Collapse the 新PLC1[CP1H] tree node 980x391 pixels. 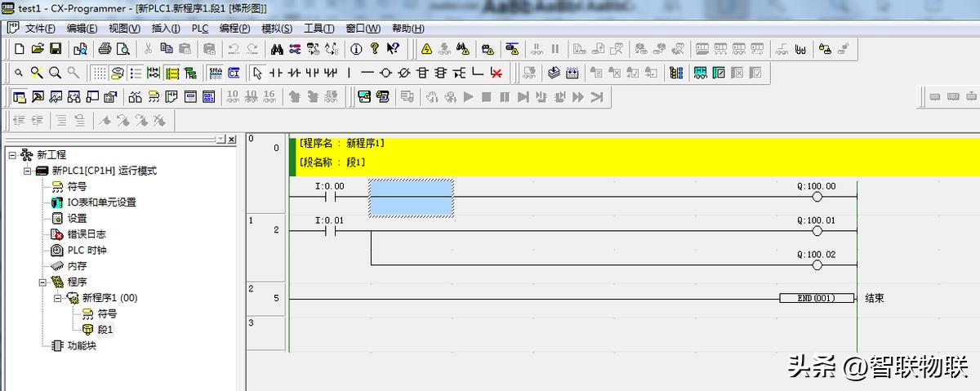click(27, 171)
